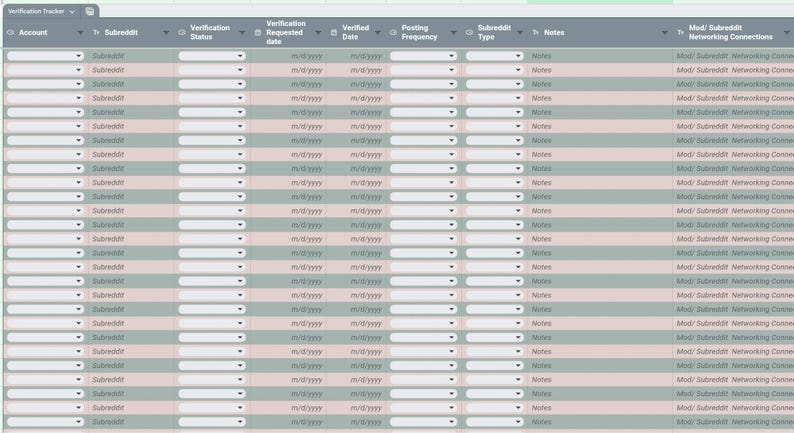Click text type icon in Mod/ Subreddit Networking header

(681, 33)
